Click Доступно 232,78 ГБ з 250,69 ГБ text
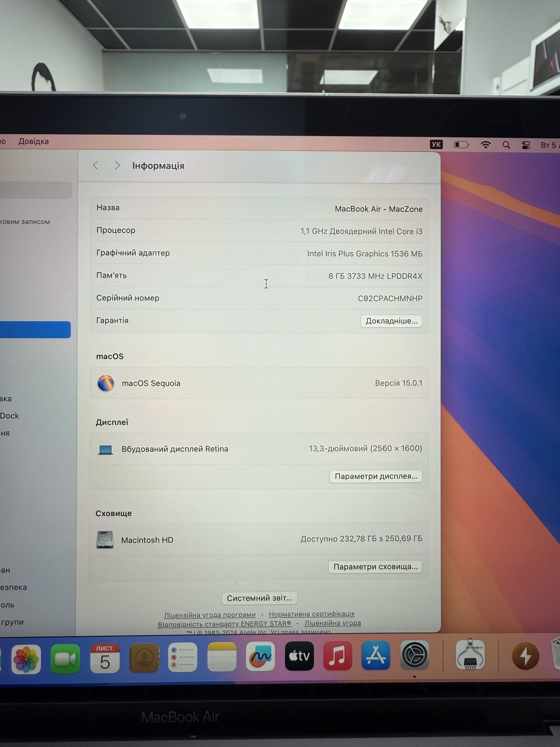This screenshot has width=560, height=747. 361,539
